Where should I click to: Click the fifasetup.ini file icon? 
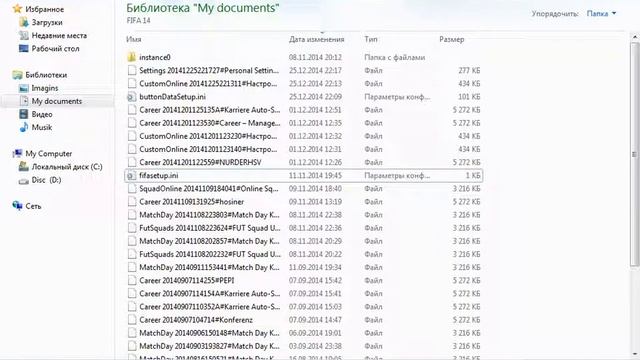point(131,176)
